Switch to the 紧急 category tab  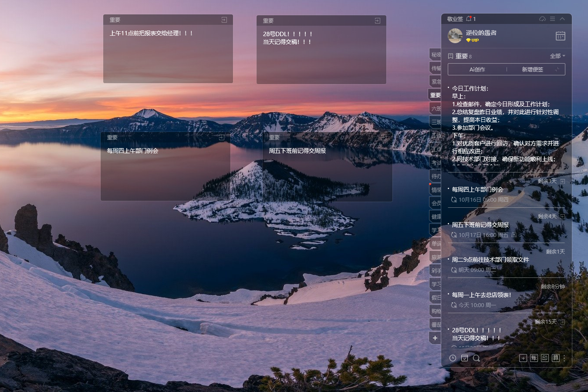click(436, 81)
